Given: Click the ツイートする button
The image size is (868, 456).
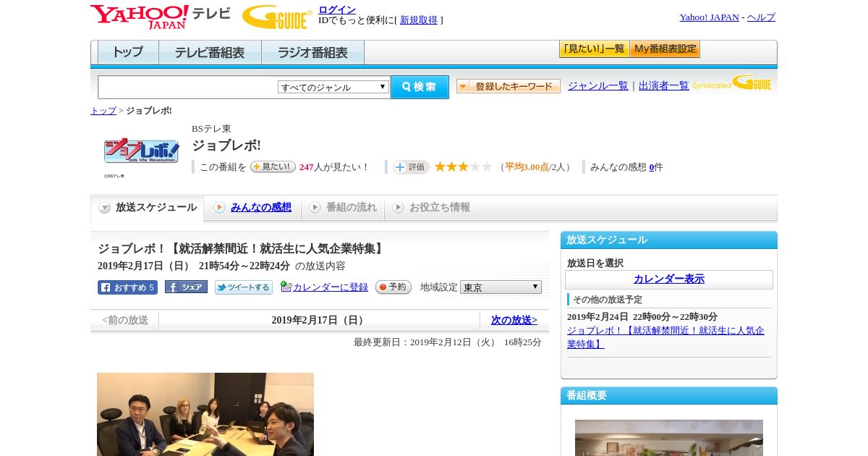Looking at the screenshot, I should (x=244, y=287).
